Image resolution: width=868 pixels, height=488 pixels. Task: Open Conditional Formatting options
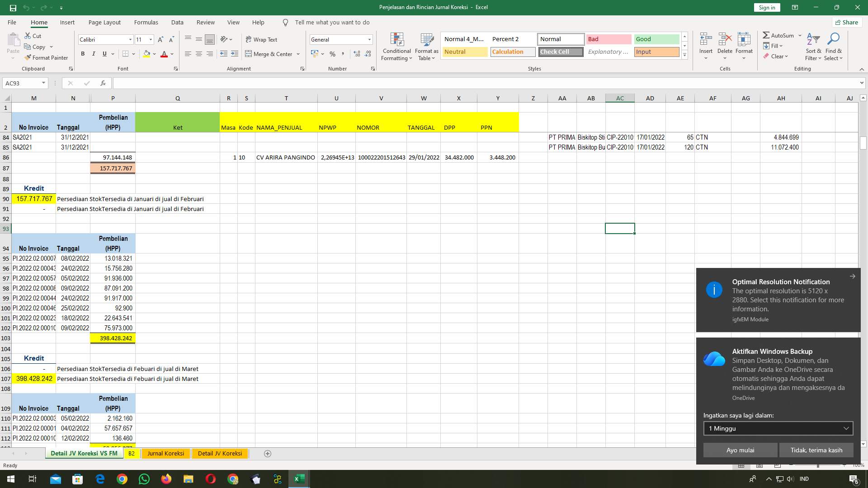pos(396,47)
